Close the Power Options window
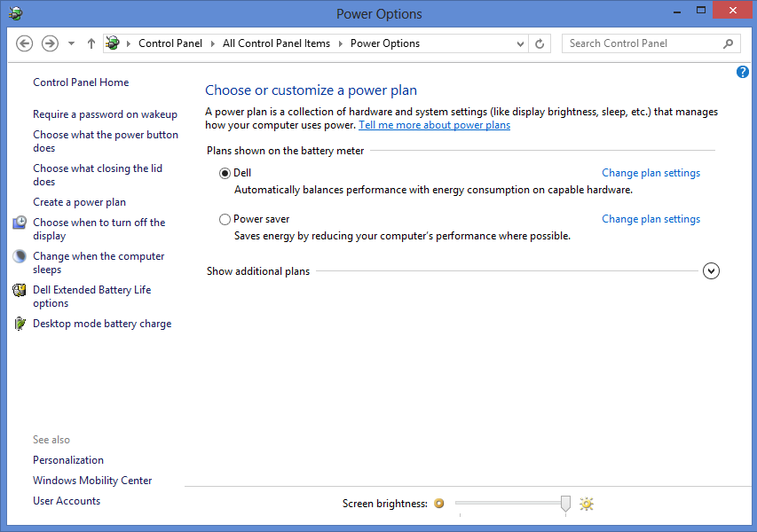Screen dimensions: 757x532 733,11
